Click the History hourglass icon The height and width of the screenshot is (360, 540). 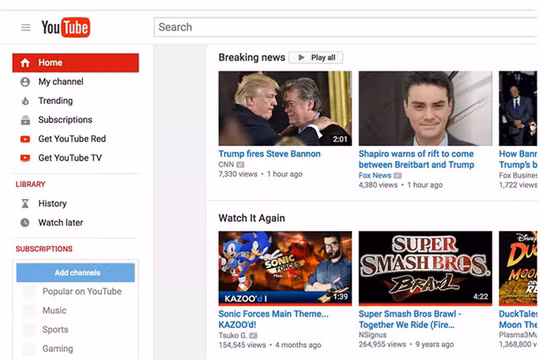click(25, 204)
